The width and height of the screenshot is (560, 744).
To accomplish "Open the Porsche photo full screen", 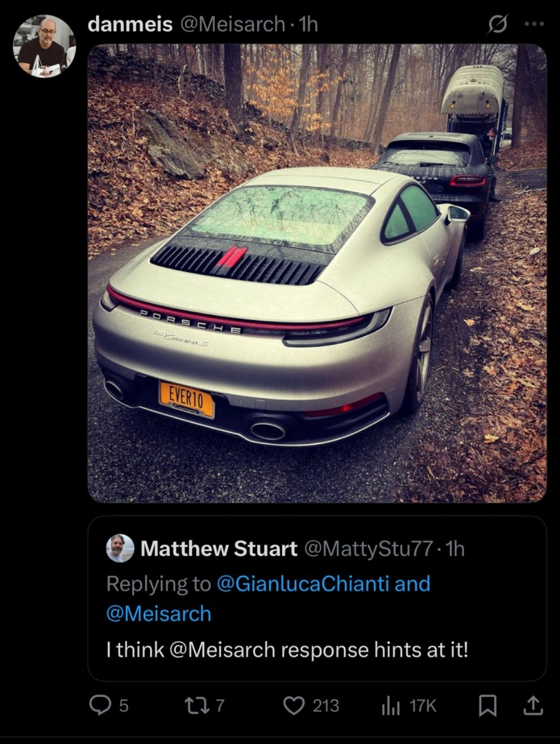I will [317, 273].
